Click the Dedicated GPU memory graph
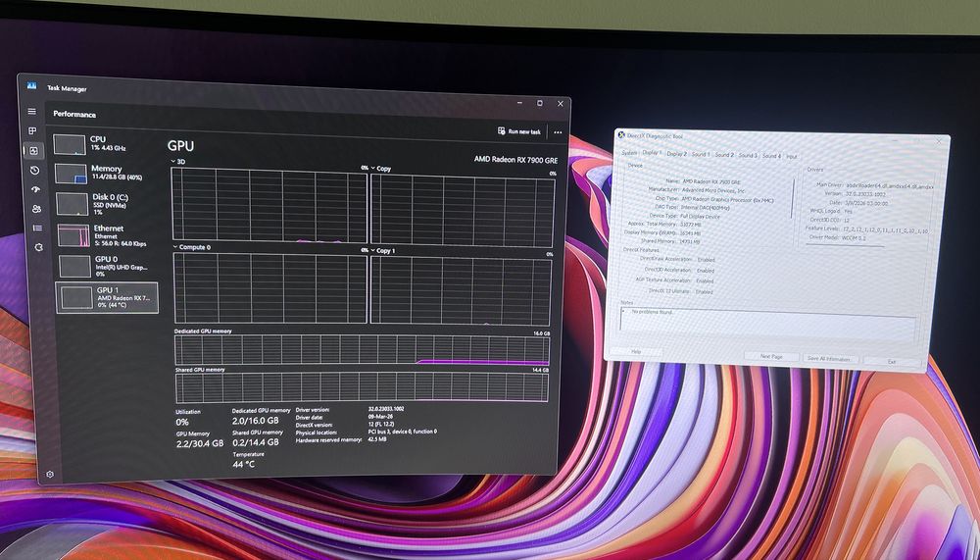This screenshot has height=560, width=980. (362, 350)
